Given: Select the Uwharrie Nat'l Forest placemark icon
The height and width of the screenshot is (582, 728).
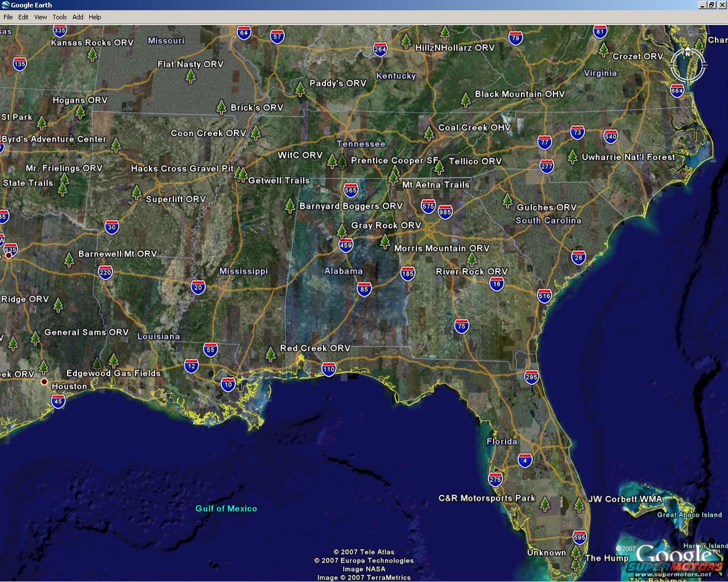Looking at the screenshot, I should (573, 156).
